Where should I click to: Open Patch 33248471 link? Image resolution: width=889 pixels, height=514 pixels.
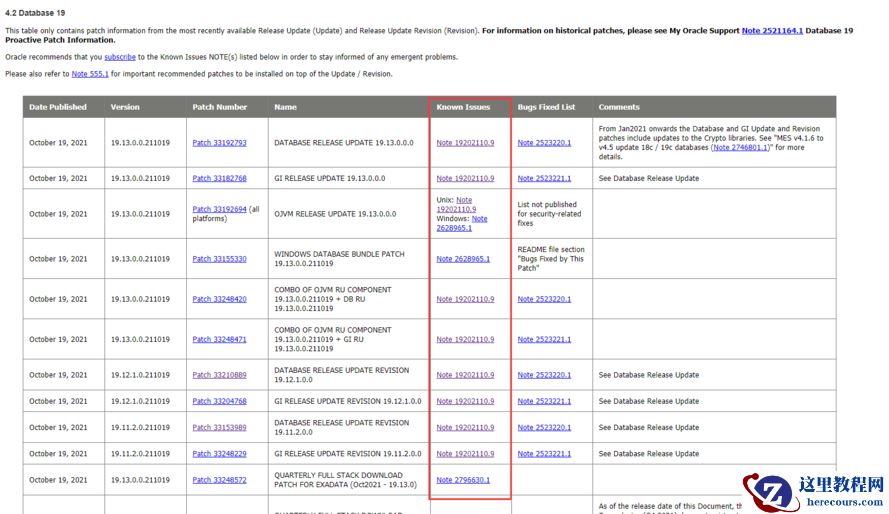point(219,339)
